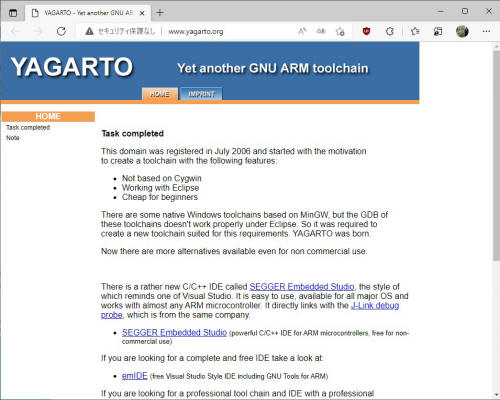Select the IMPRINT navigation tab
The image size is (500, 400).
201,94
